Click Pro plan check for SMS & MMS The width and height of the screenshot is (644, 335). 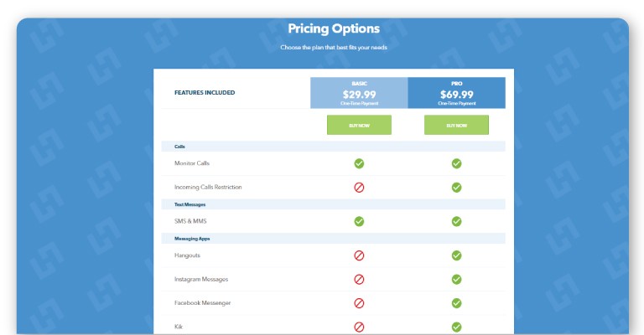(x=456, y=221)
